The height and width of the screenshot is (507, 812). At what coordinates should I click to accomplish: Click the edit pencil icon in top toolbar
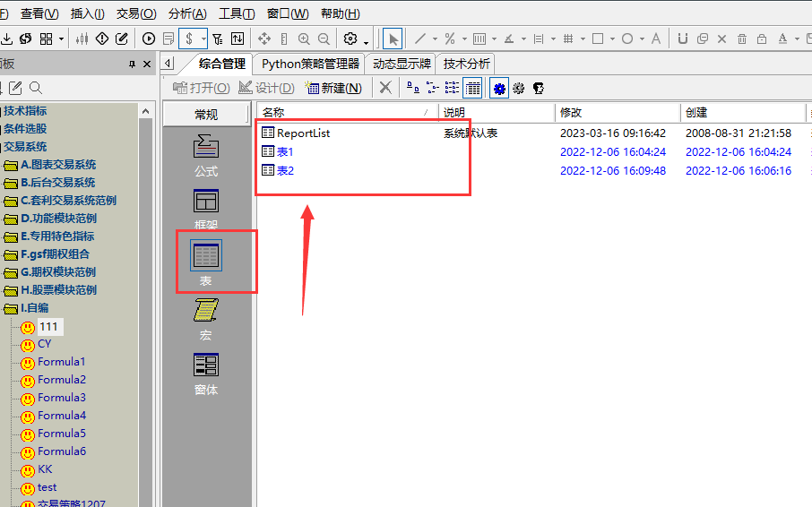[x=122, y=39]
